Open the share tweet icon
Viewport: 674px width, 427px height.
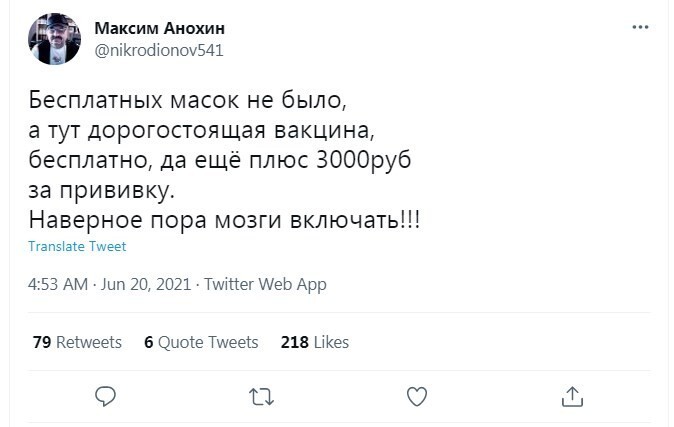(572, 396)
